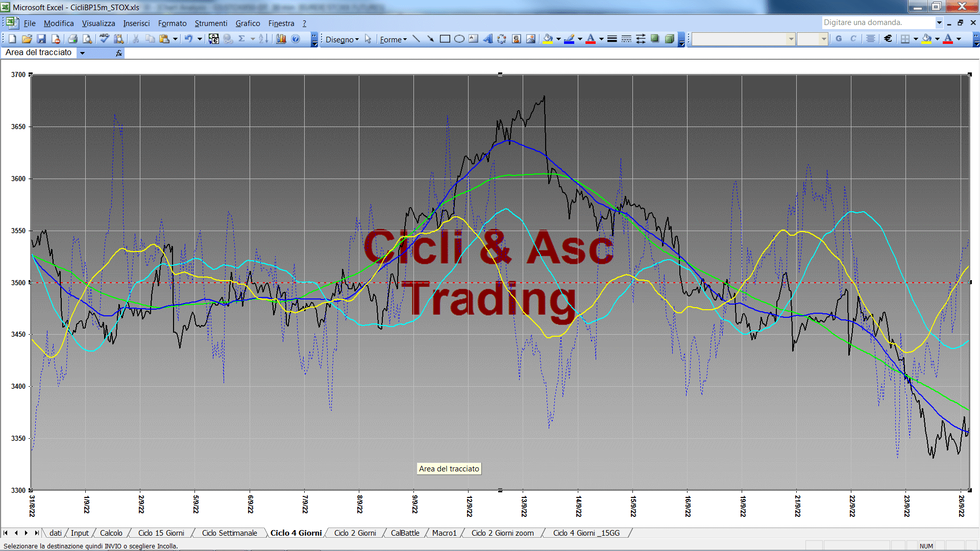
Task: Toggle Bold (G) formatting button
Action: (x=839, y=39)
